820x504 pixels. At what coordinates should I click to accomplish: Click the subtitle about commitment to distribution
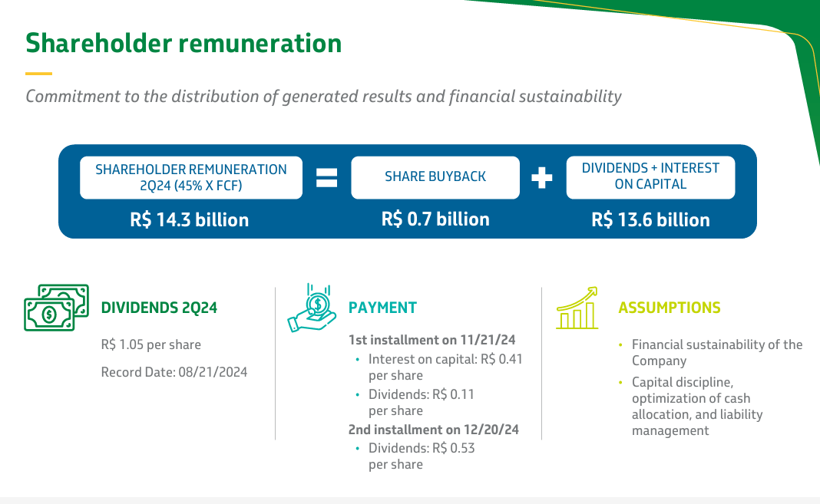point(323,97)
